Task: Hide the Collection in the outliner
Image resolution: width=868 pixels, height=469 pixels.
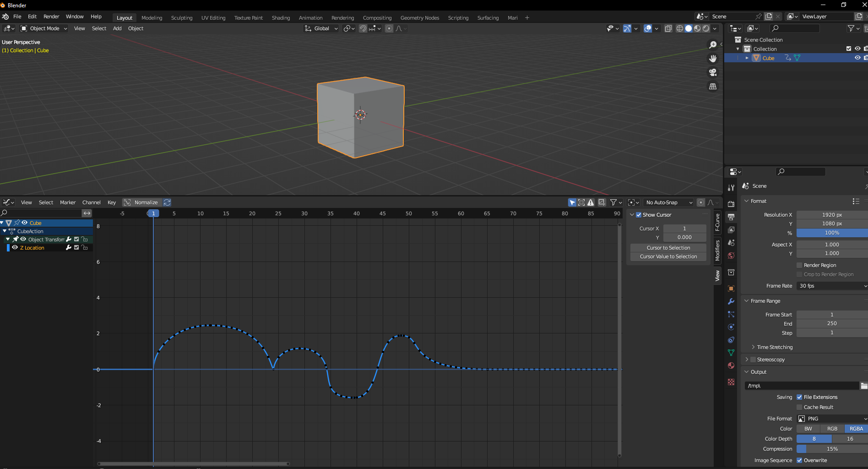Action: (857, 49)
